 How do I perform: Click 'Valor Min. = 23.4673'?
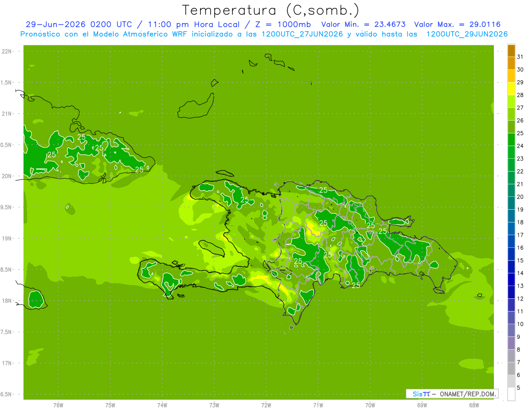pyautogui.click(x=363, y=24)
